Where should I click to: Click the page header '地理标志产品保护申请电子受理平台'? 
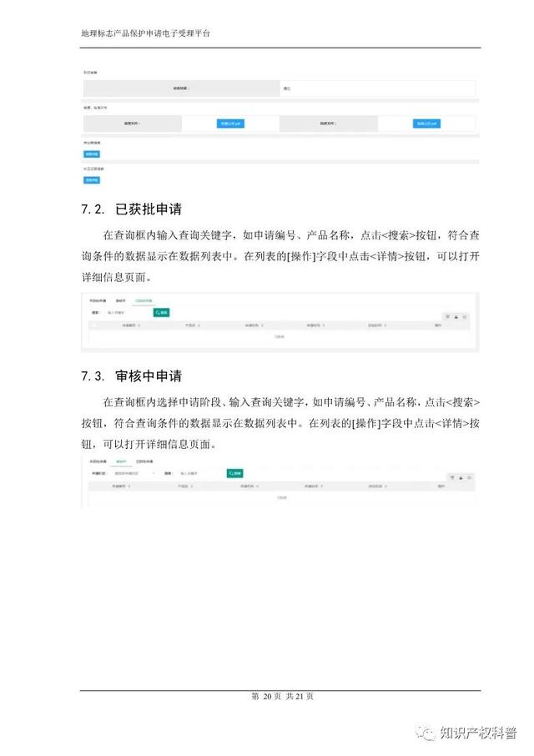tap(145, 33)
